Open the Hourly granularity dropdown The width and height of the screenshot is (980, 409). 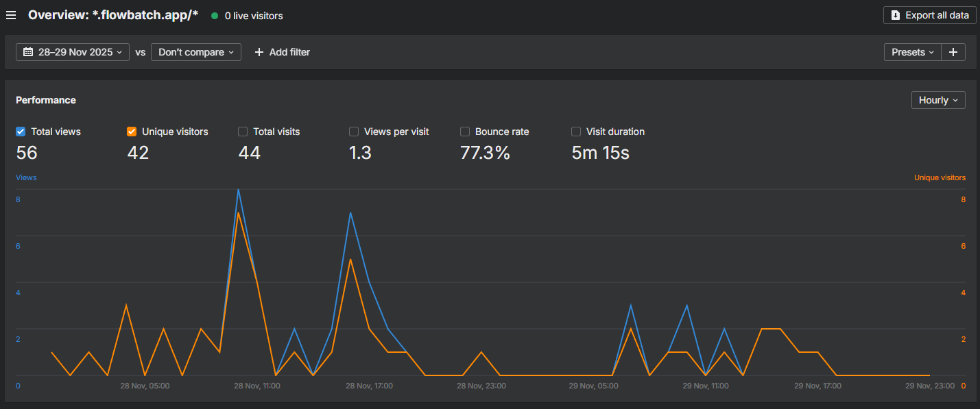[938, 100]
